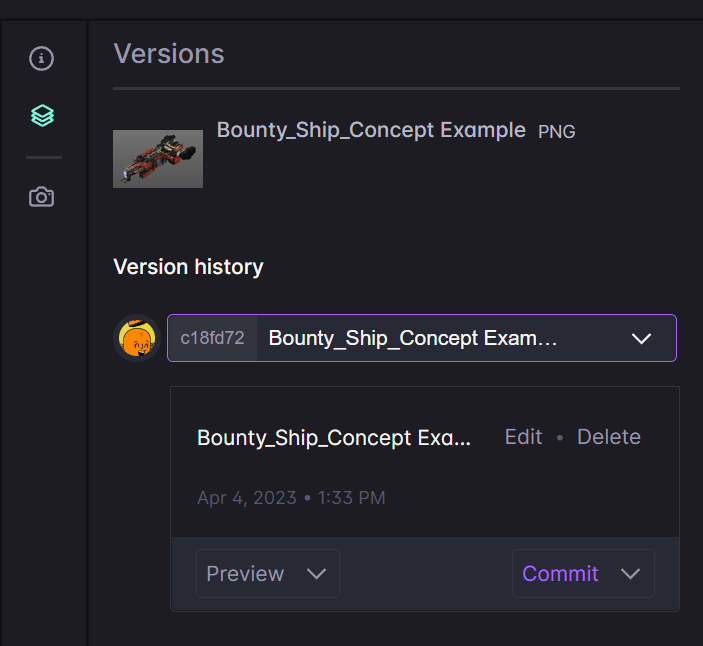703x646 pixels.
Task: Delete this version entry
Action: point(609,437)
